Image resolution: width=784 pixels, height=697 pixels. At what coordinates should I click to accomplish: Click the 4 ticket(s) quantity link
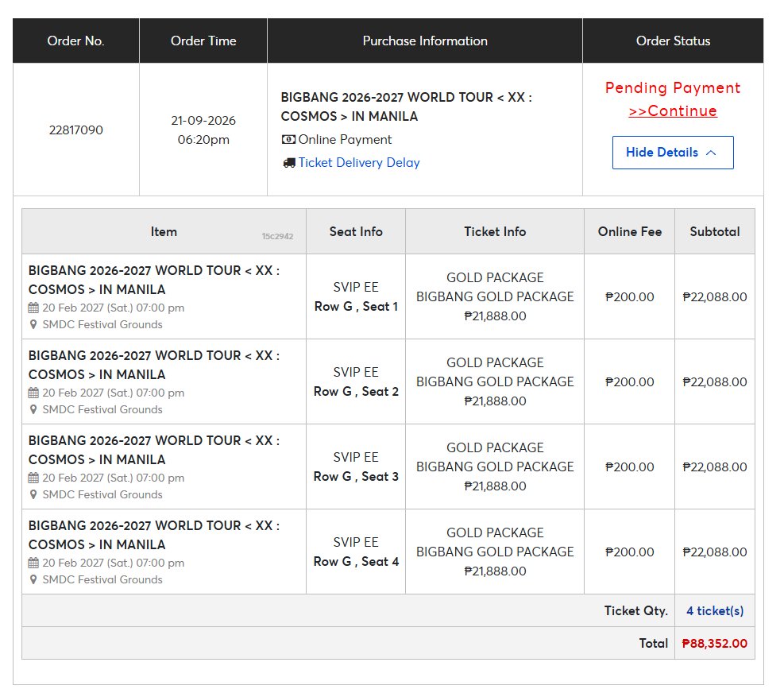point(715,611)
